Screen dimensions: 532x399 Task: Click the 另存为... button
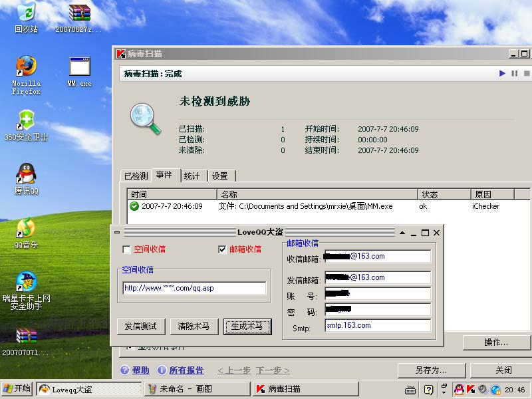pyautogui.click(x=432, y=370)
